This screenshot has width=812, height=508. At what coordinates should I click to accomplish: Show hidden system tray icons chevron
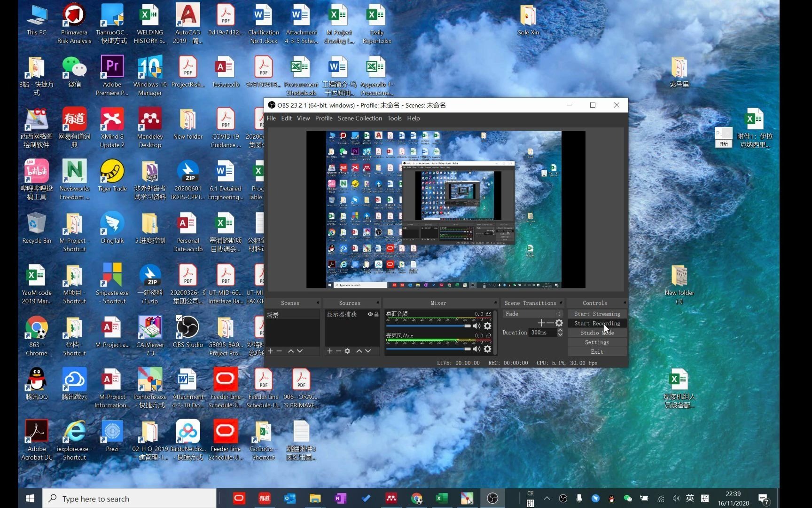pyautogui.click(x=547, y=499)
